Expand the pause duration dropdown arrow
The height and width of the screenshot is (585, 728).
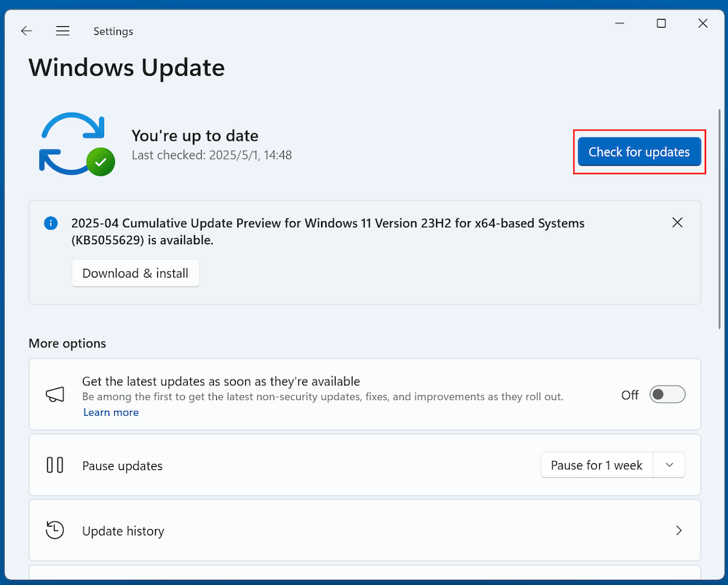tap(669, 465)
